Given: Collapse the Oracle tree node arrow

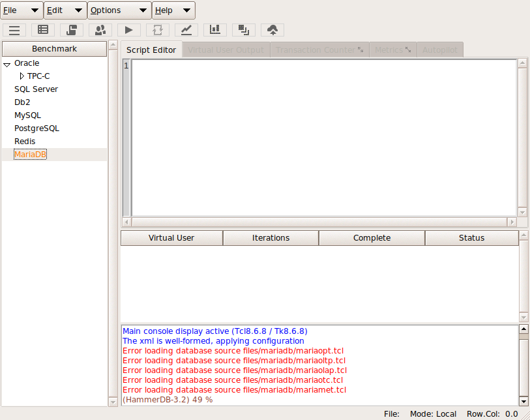Looking at the screenshot, I should [7, 65].
